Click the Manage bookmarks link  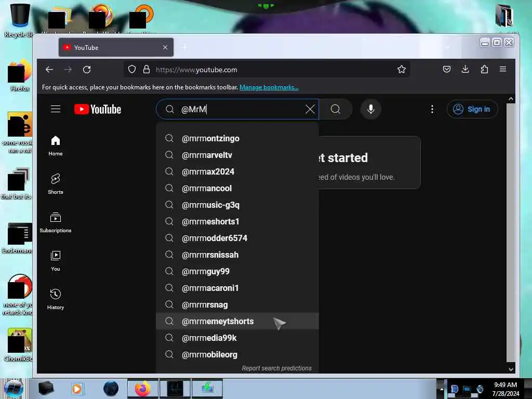coord(269,87)
